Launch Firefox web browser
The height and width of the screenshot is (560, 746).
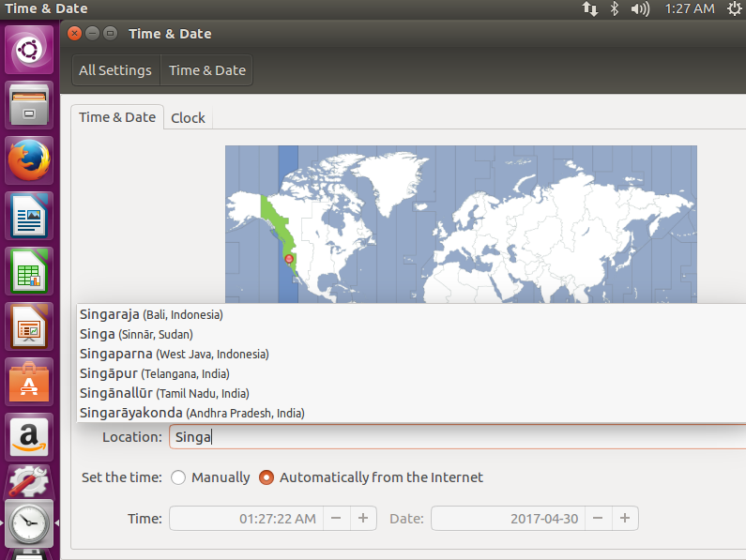(x=29, y=160)
